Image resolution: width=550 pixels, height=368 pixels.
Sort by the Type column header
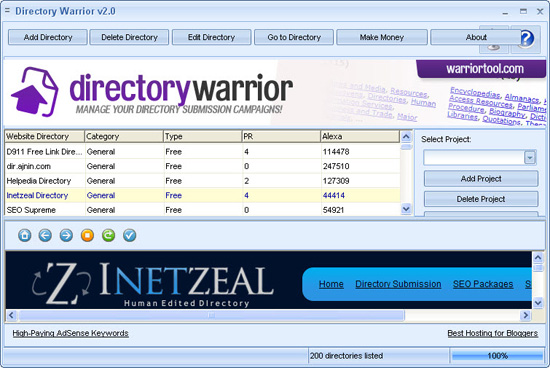coord(203,136)
